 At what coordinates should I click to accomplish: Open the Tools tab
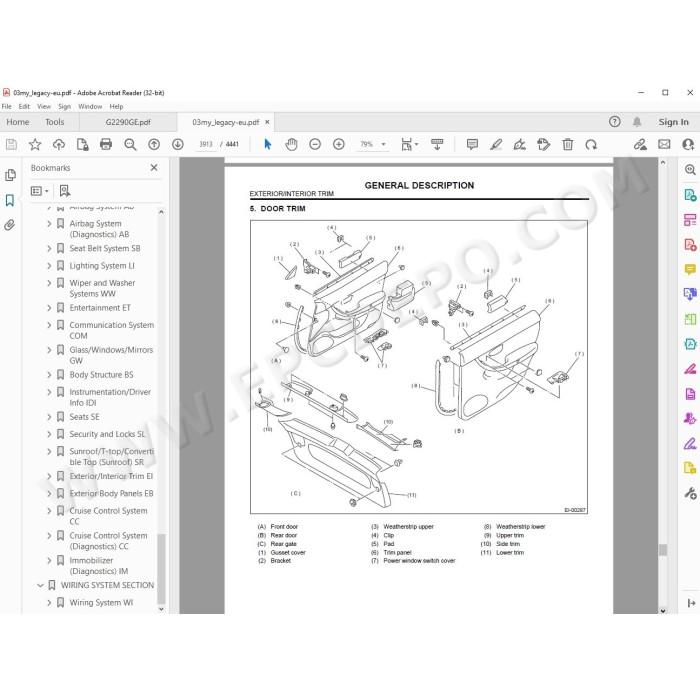(54, 122)
